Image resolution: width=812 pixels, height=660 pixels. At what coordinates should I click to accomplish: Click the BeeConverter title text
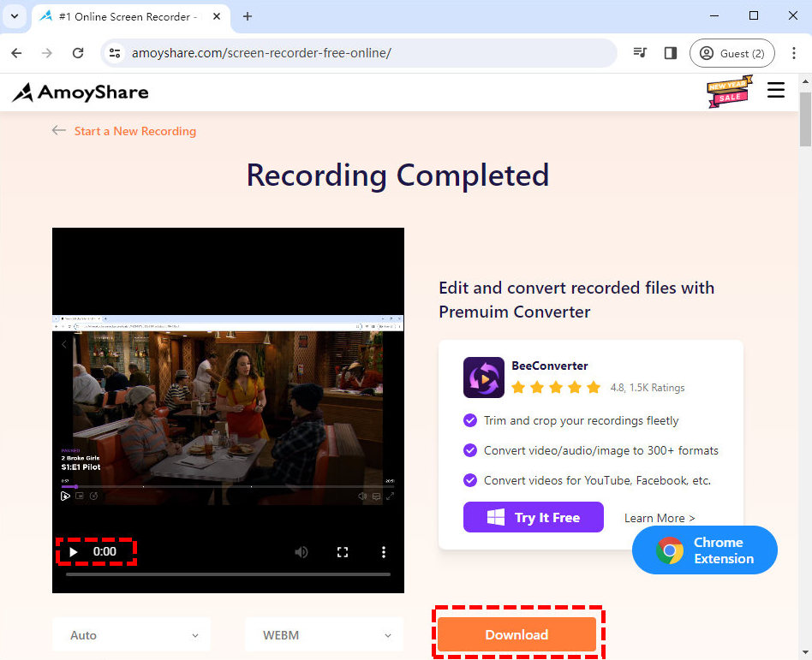coord(549,366)
